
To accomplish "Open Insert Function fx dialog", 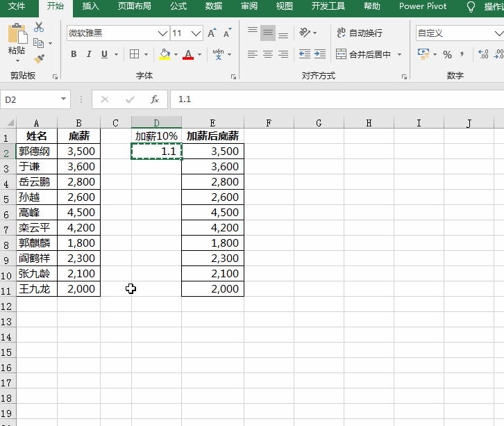I will click(155, 99).
